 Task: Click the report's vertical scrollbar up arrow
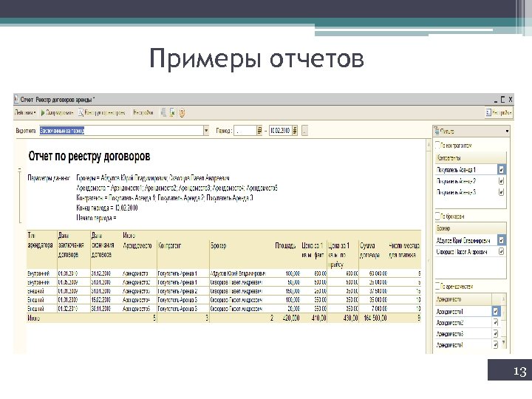point(429,145)
